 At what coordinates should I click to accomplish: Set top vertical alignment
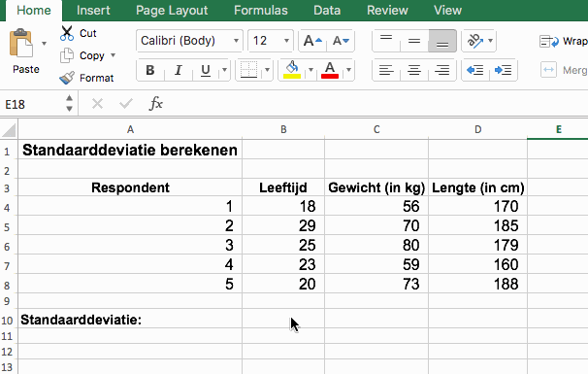[x=386, y=41]
